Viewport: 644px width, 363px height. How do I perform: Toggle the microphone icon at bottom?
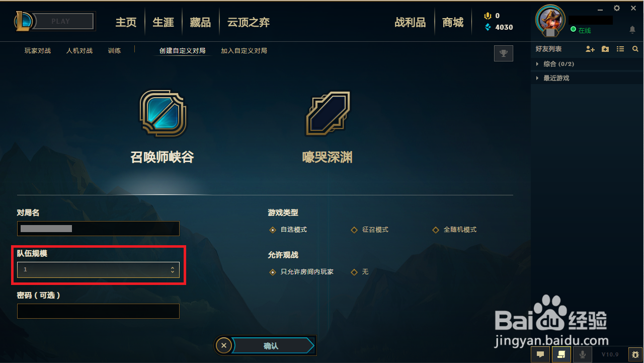pos(583,354)
